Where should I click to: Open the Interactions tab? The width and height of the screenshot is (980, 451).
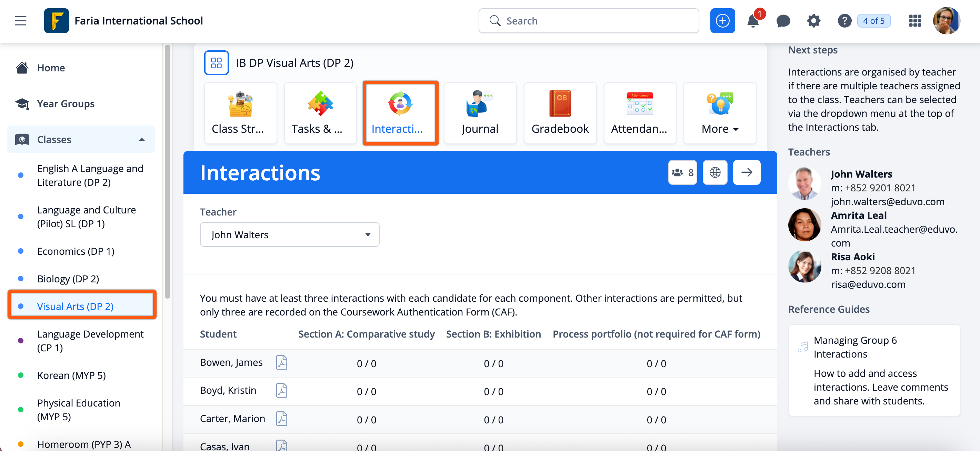point(400,113)
